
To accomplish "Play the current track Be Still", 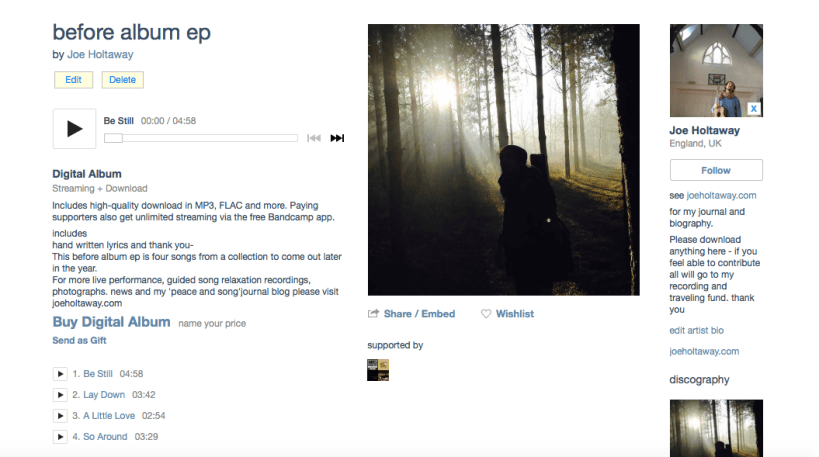I will tap(74, 128).
